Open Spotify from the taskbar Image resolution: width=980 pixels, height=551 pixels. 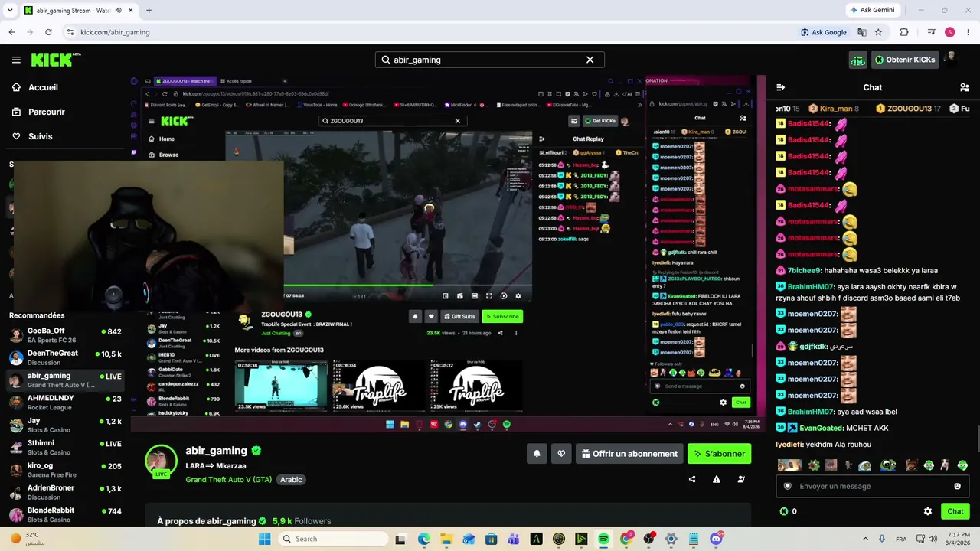[603, 539]
